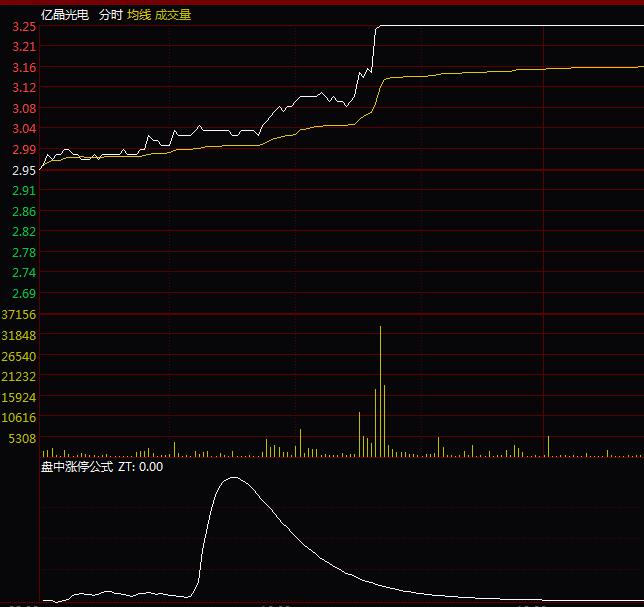The image size is (644, 607).
Task: Select the 3.16 price axis label
Action: click(24, 67)
